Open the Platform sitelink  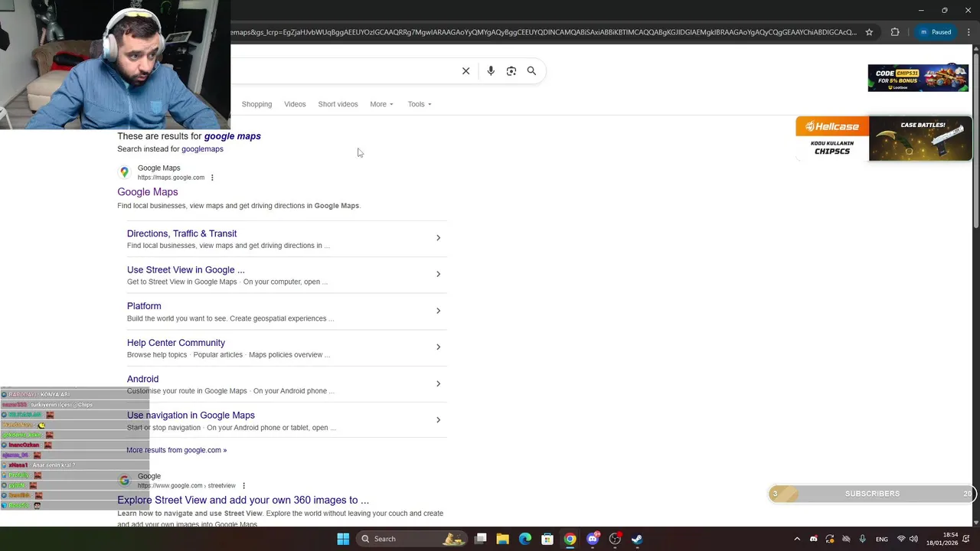144,306
